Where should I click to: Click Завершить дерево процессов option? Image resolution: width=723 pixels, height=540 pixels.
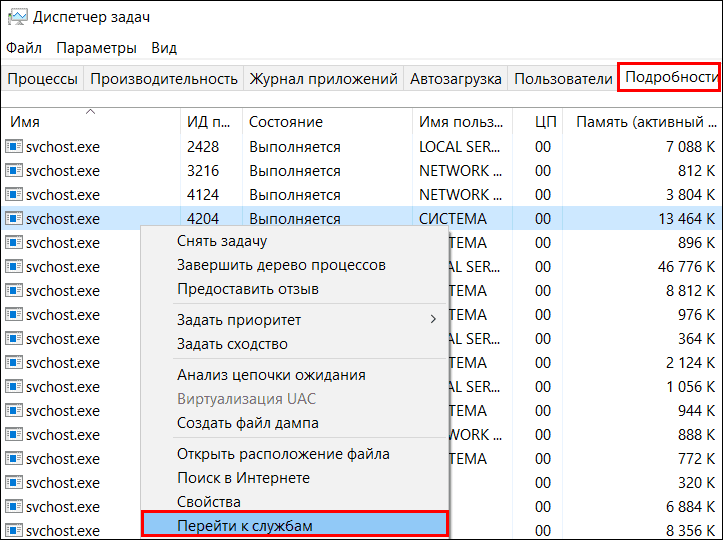(x=281, y=265)
